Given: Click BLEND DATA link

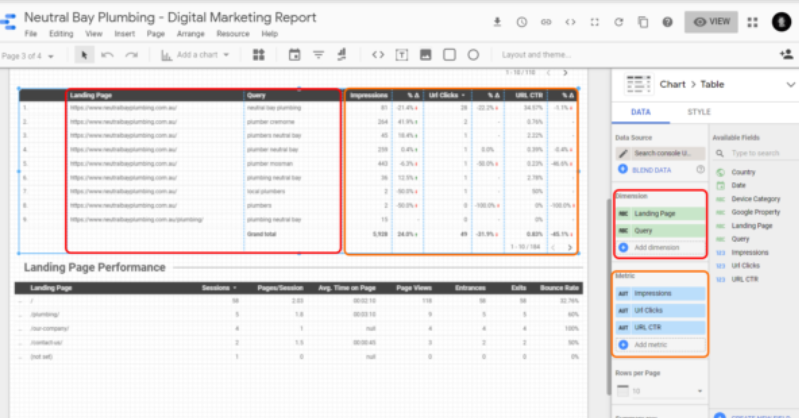Looking at the screenshot, I should click(651, 170).
